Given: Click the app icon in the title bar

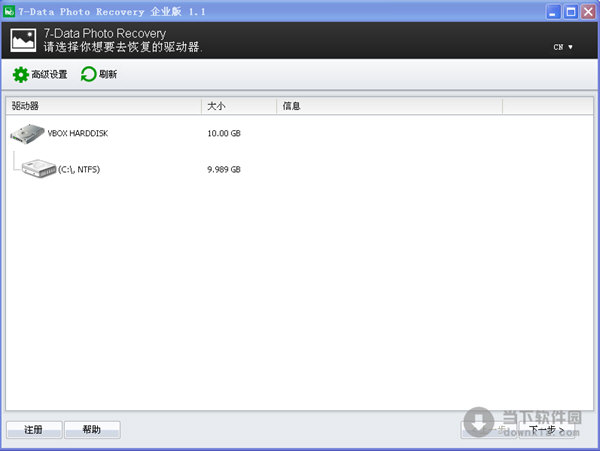Looking at the screenshot, I should click(x=9, y=11).
